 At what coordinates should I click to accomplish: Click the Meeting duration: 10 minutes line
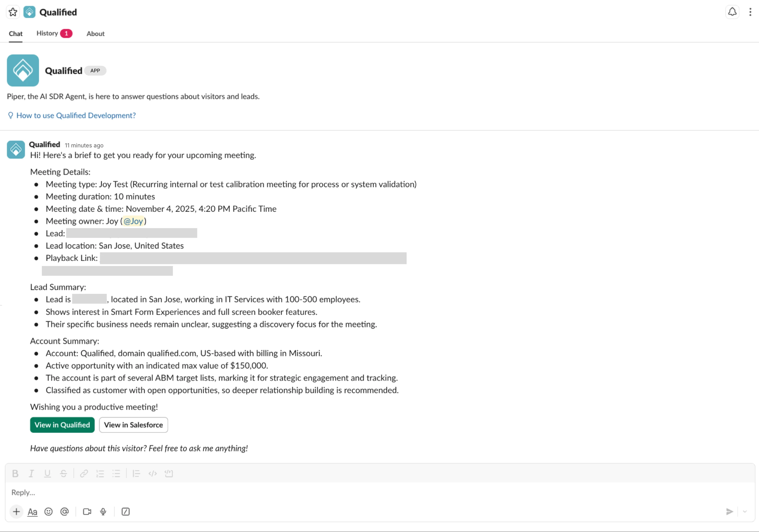(x=100, y=197)
